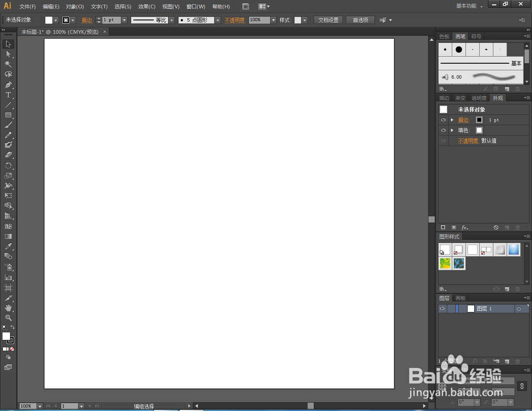Select the Lasso tool
The image size is (532, 411).
(x=8, y=74)
